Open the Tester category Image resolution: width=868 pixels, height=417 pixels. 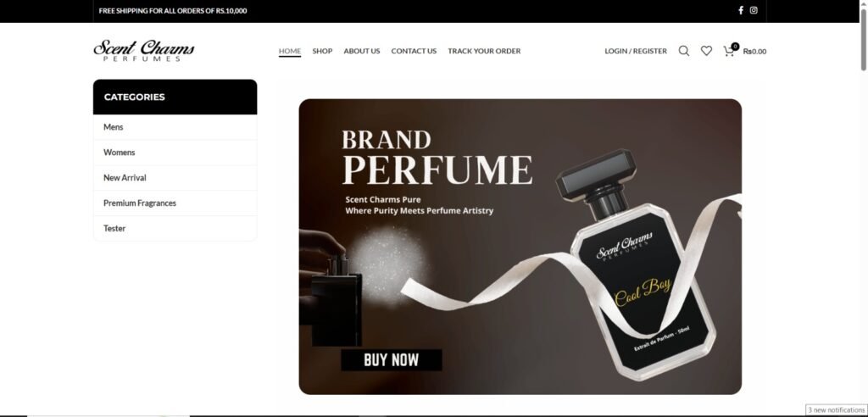175,228
